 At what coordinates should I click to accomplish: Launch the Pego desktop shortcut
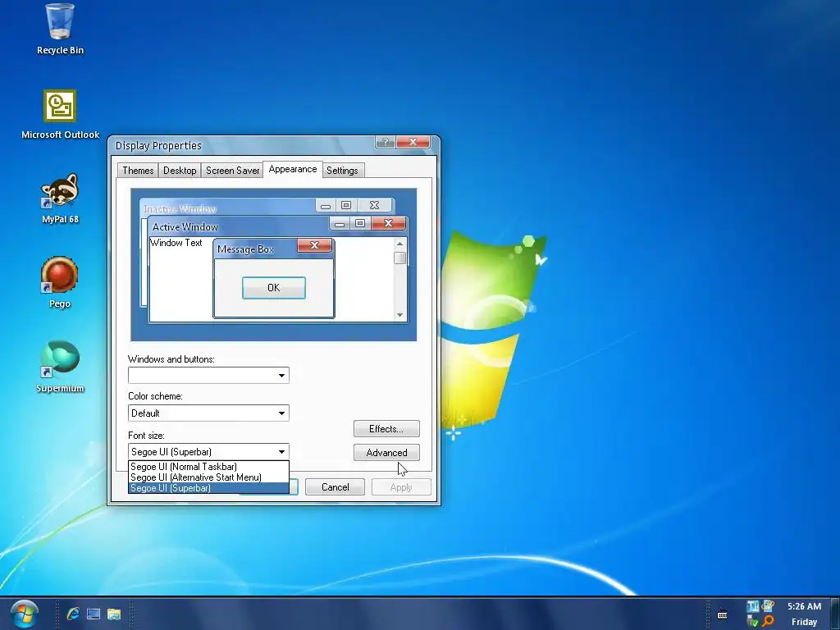(x=59, y=282)
